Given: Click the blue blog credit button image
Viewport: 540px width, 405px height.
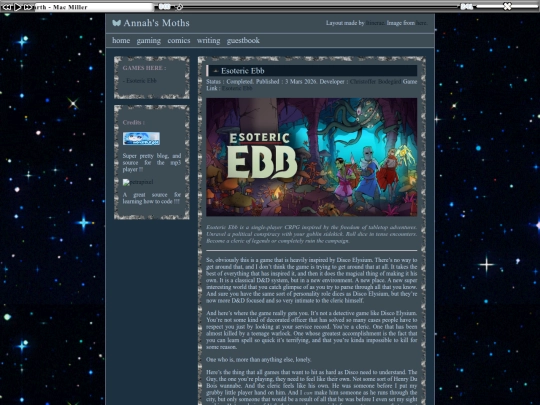Looking at the screenshot, I should click(x=141, y=138).
